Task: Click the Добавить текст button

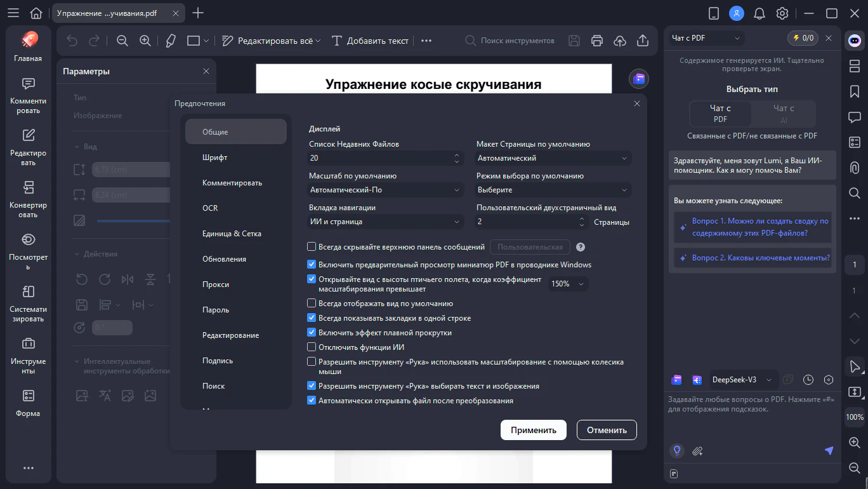Action: coord(371,41)
